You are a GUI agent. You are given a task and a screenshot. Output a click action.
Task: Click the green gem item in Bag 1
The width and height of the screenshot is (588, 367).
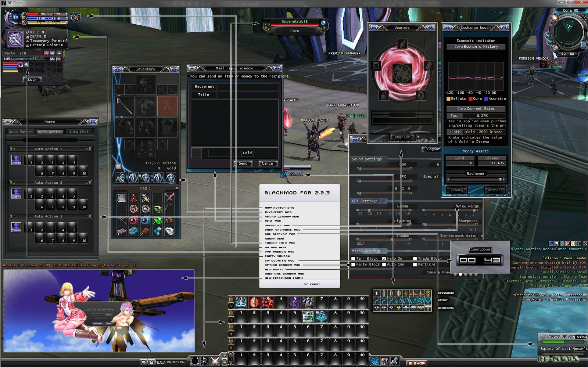pyautogui.click(x=158, y=209)
